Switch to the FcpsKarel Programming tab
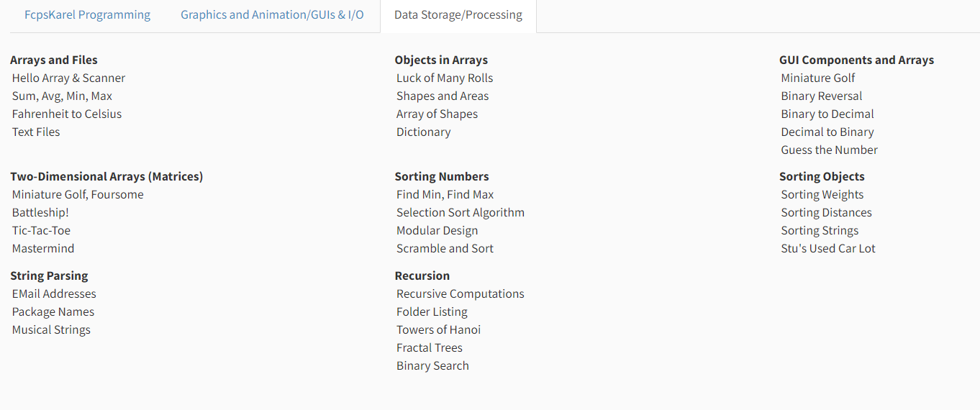The height and width of the screenshot is (410, 980). click(x=87, y=15)
